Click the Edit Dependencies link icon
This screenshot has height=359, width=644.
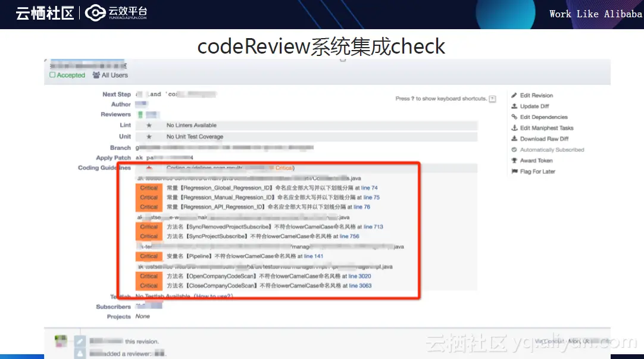(x=514, y=117)
